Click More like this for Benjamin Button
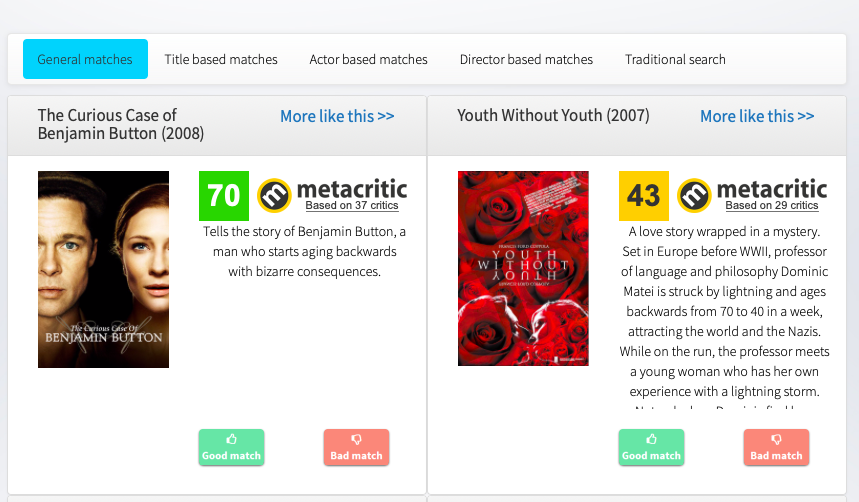 (x=337, y=116)
